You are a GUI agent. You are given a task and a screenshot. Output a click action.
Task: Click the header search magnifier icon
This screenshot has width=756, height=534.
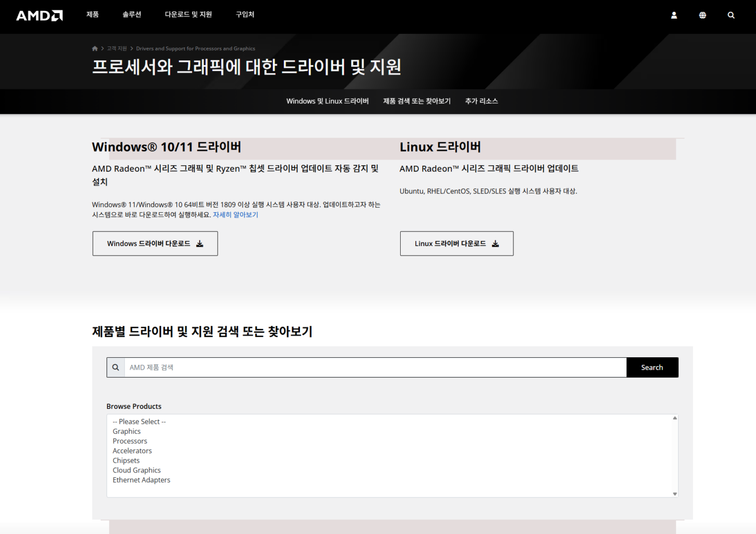pos(731,16)
